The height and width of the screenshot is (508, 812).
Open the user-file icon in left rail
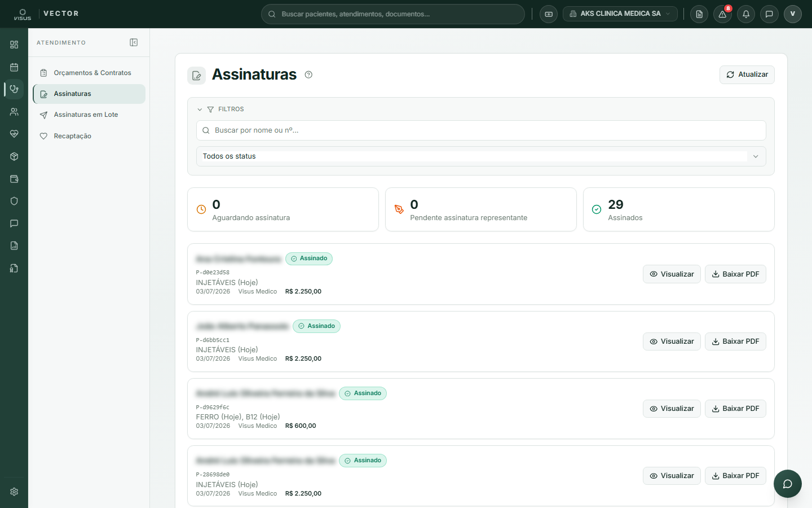point(14,268)
